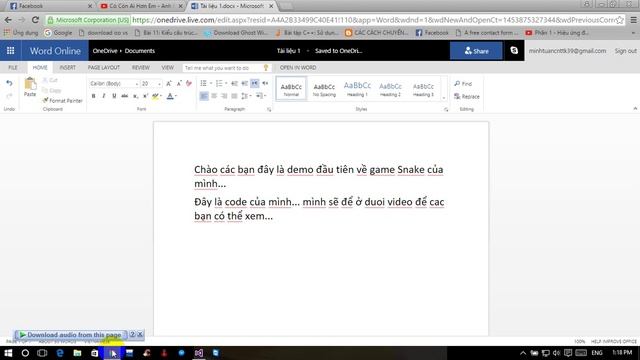
Task: Open the Special Indent dropdown
Action: coord(261,96)
